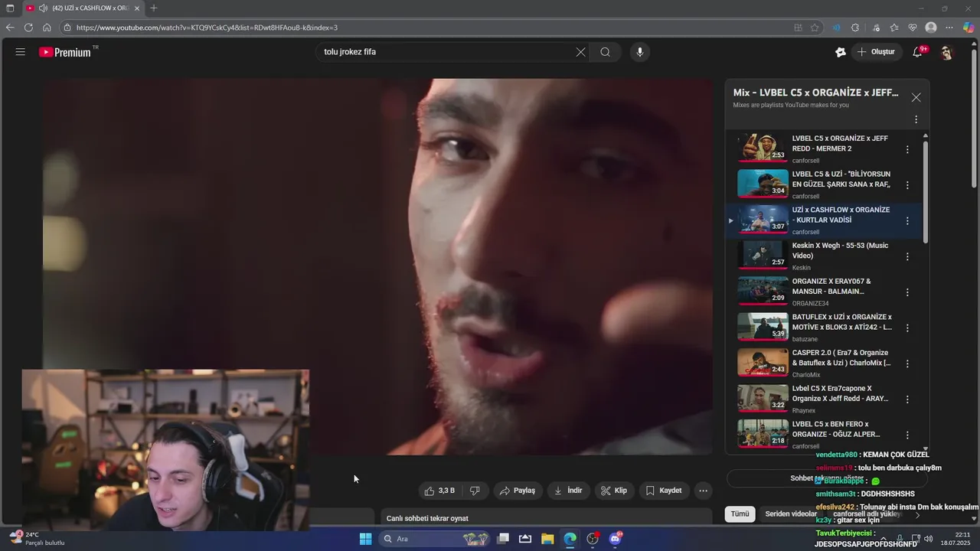Open the Windows Start menu
This screenshot has width=980, height=551.
pyautogui.click(x=365, y=539)
